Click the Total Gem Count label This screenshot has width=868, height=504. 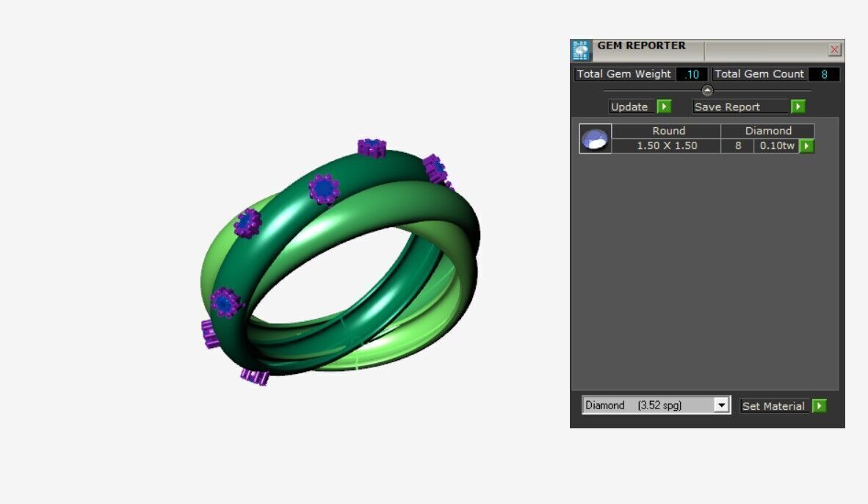point(759,73)
